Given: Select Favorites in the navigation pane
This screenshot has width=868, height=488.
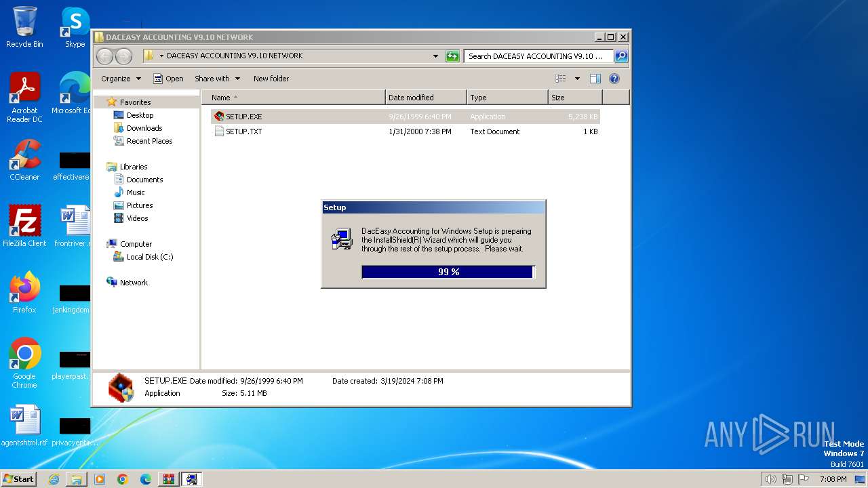Looking at the screenshot, I should (x=135, y=102).
